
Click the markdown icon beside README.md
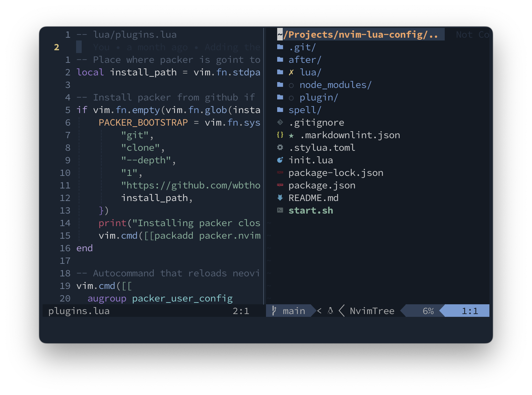[280, 197]
